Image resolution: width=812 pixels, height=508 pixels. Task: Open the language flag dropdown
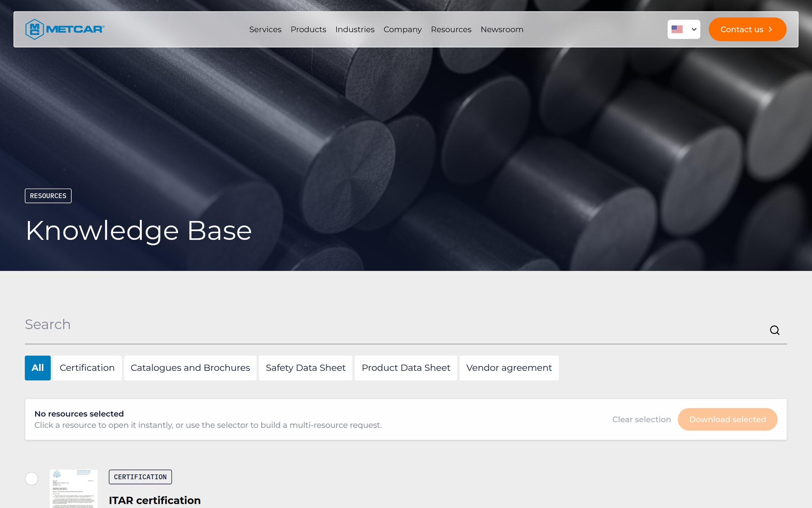click(683, 29)
